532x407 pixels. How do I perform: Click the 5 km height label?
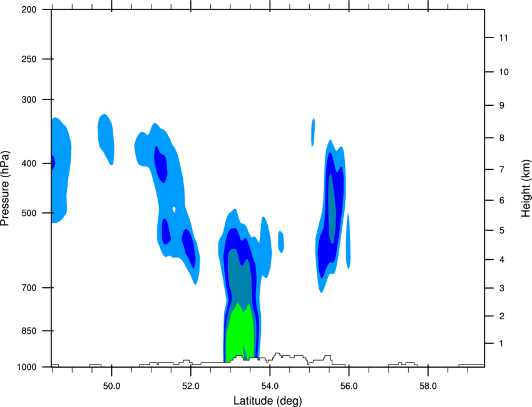coord(502,230)
